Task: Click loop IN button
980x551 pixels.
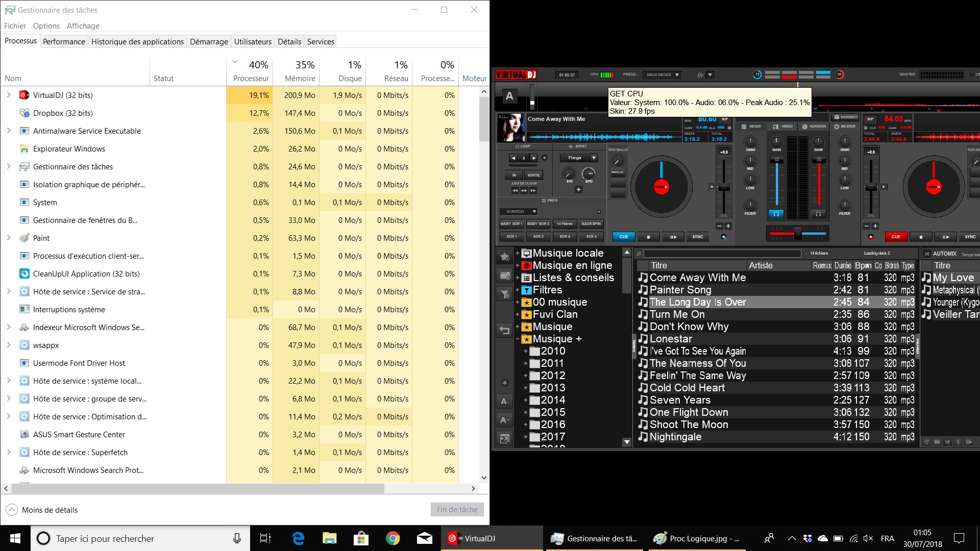Action: (514, 175)
